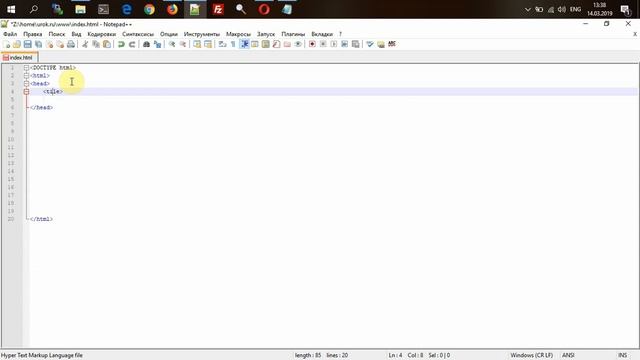Toggle word wrap in the toolbar
Viewport: 640px width, 360px height.
(x=222, y=44)
